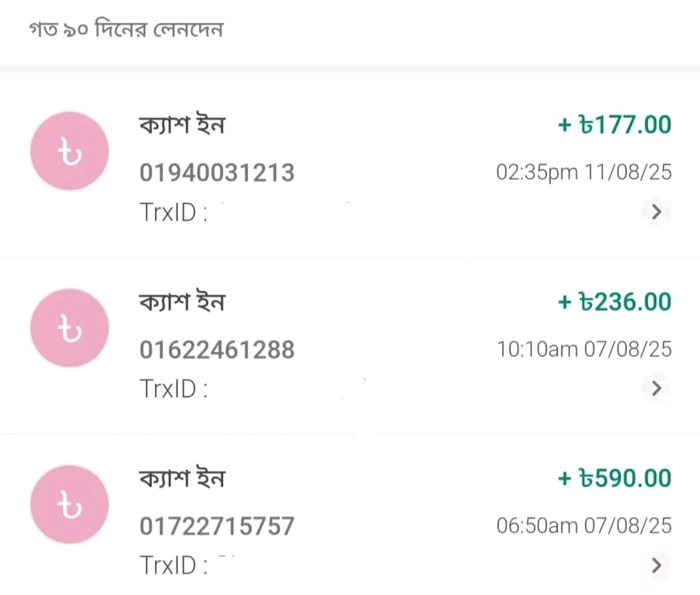Tap TrxID label of the ৳590.00 entry
700x595 pixels.
click(173, 565)
